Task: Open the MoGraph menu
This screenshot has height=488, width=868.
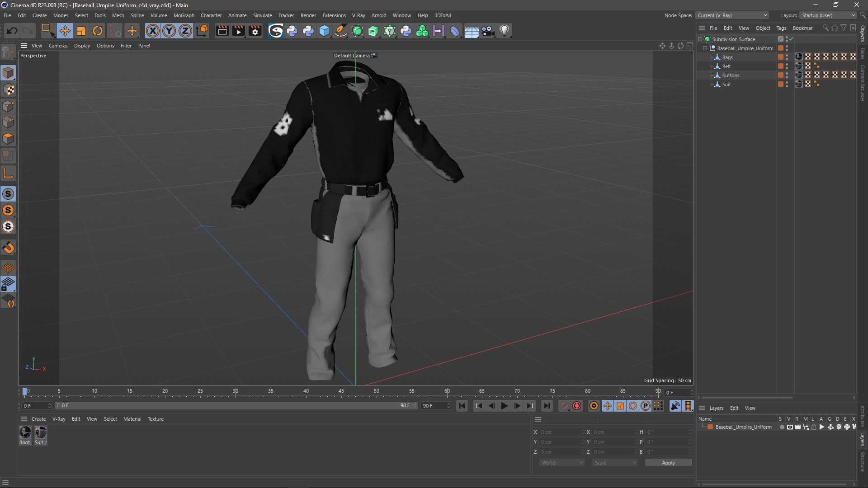Action: coord(184,15)
